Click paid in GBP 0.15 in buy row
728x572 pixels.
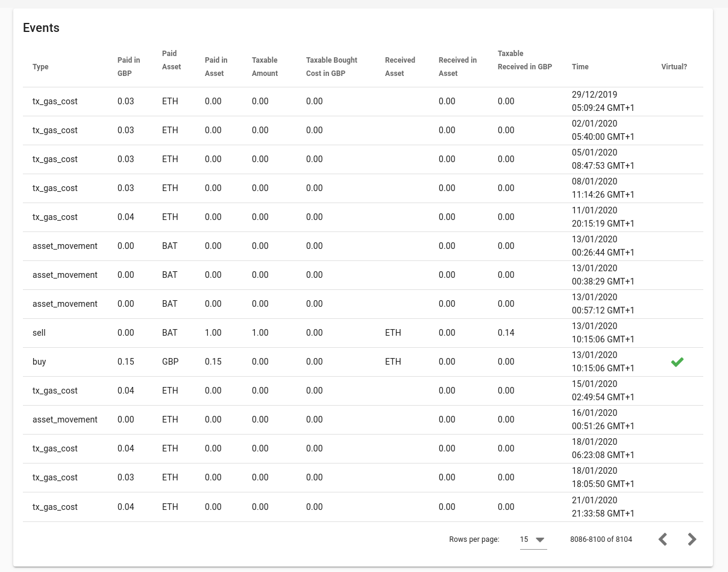pyautogui.click(x=126, y=362)
